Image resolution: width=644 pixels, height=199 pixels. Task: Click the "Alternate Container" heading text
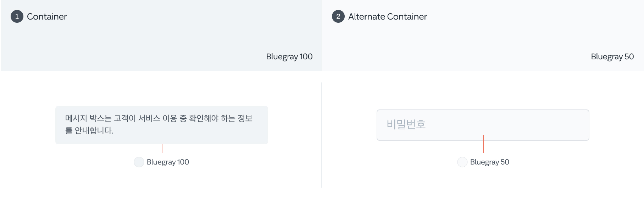[x=387, y=17]
